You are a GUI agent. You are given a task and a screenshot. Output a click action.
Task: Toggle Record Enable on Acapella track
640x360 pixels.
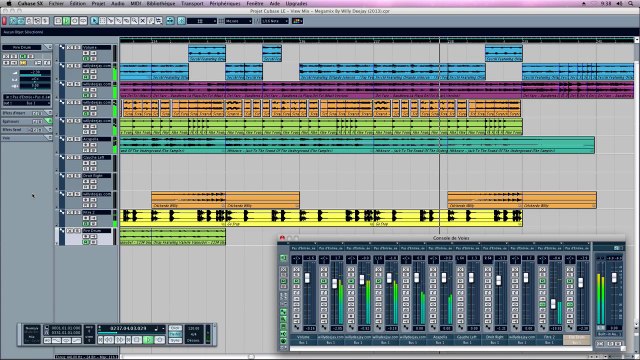[86, 144]
